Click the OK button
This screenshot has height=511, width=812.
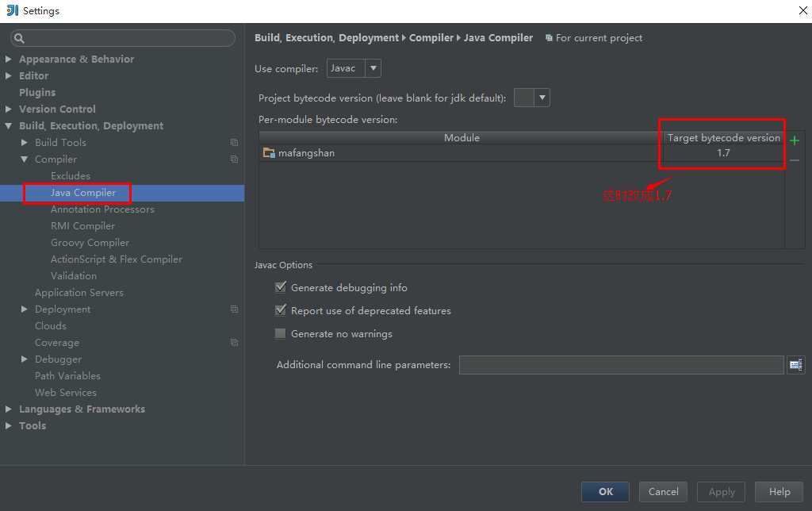(x=605, y=492)
